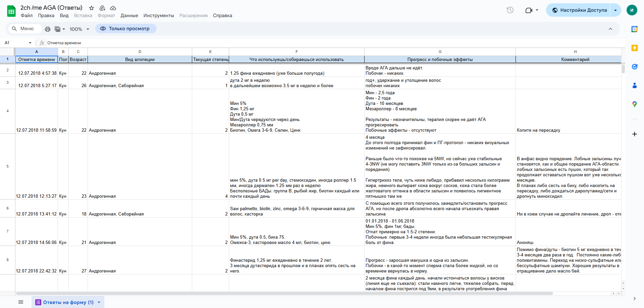The height and width of the screenshot is (308, 644).
Task: Click the Комментарий header cell
Action: point(569,60)
